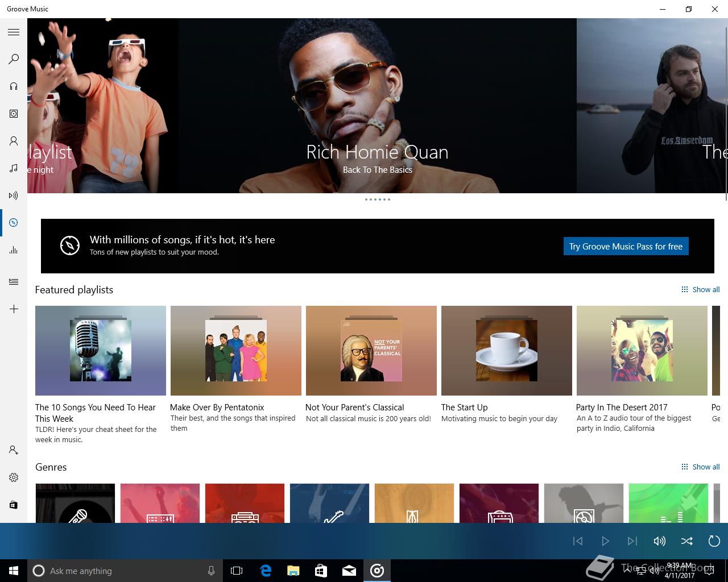Open the microphone genre tile
Screen dimensions: 728x582
click(75, 503)
